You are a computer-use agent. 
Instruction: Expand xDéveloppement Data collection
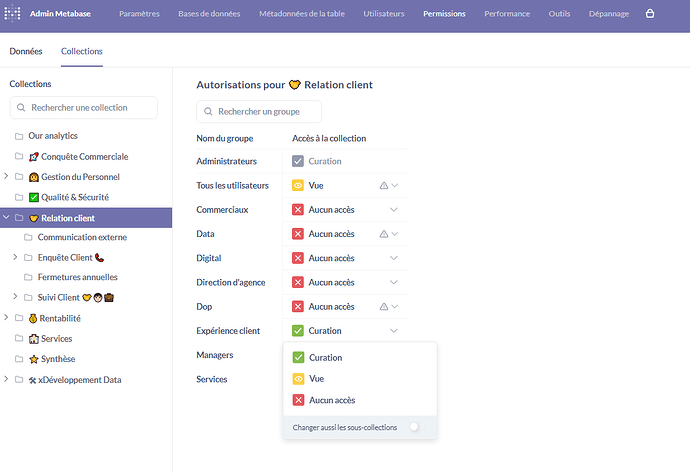(x=6, y=379)
